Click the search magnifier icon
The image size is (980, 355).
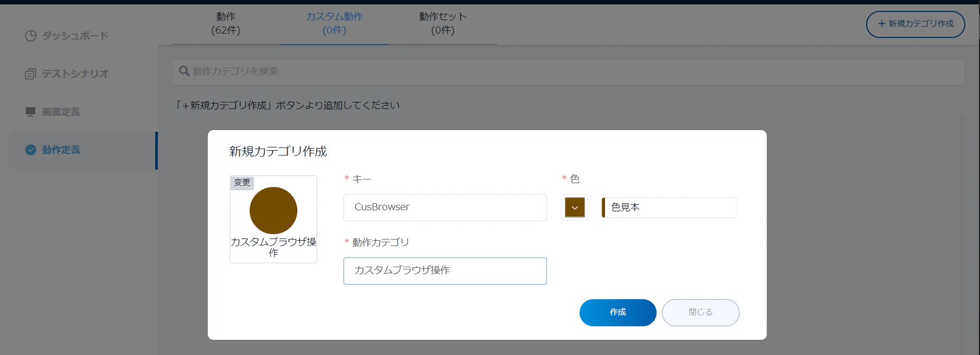tap(184, 71)
